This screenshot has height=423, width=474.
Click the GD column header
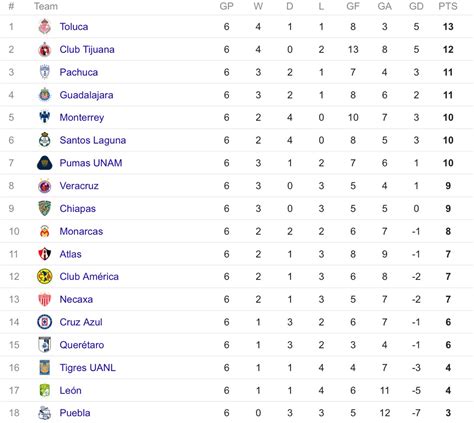(416, 6)
